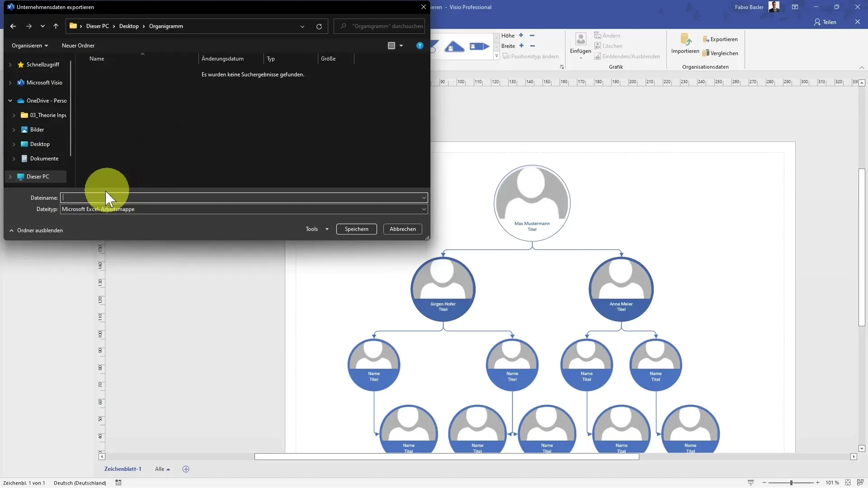Create a new folder with Neuer Ordner

pyautogui.click(x=78, y=46)
